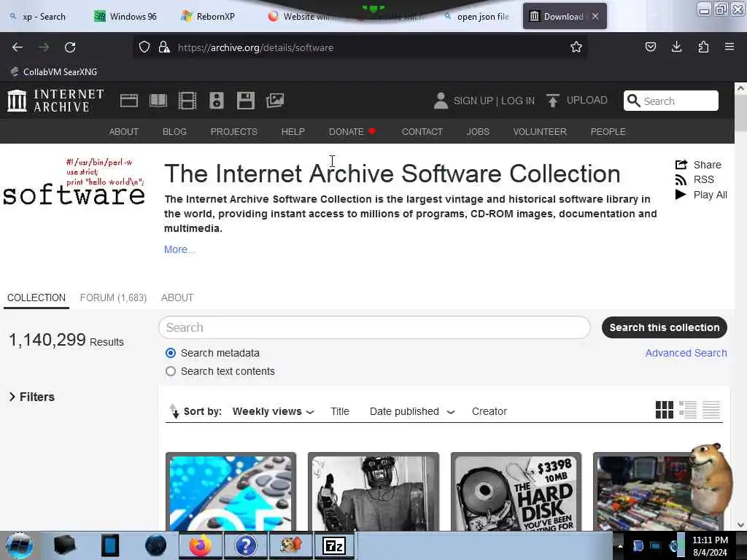Click the upload arrow icon

click(553, 101)
